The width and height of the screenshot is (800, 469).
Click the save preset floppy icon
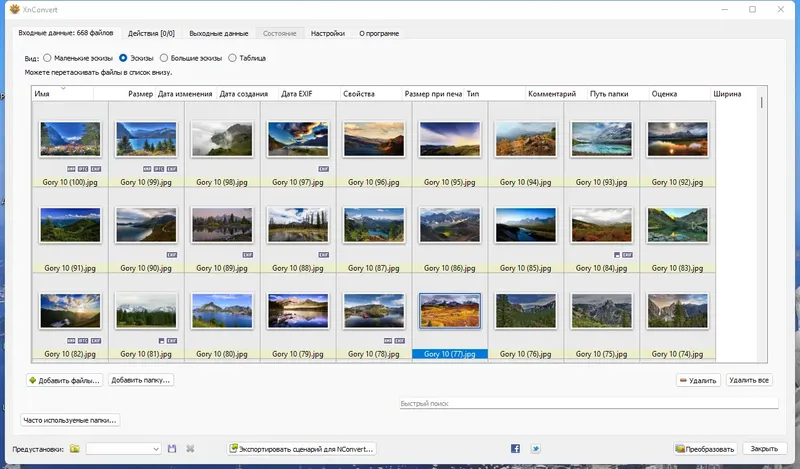click(x=172, y=449)
